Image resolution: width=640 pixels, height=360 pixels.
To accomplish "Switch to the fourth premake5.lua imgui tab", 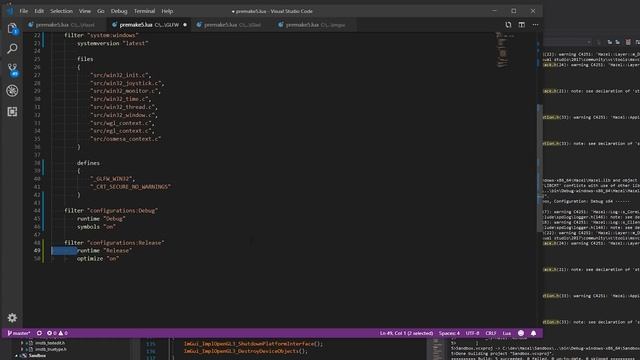I will pos(314,25).
